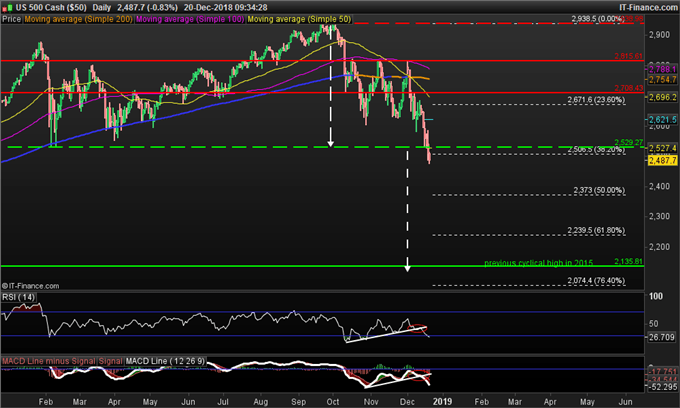Select the Signal legend label in MACD panel
Viewport: 680px width, 408px height.
[110, 361]
